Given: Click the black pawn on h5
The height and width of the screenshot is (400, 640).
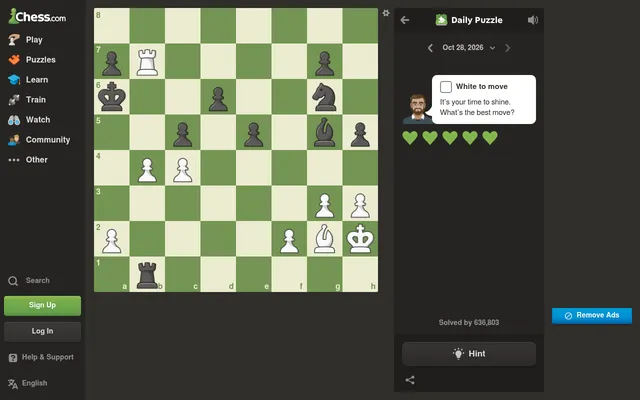Looking at the screenshot, I should coord(360,135).
